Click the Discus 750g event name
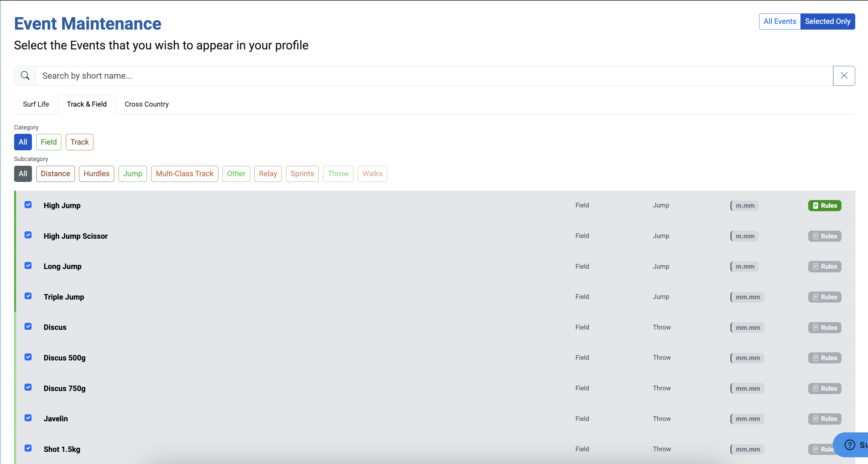Viewport: 868px width, 464px height. click(x=65, y=388)
